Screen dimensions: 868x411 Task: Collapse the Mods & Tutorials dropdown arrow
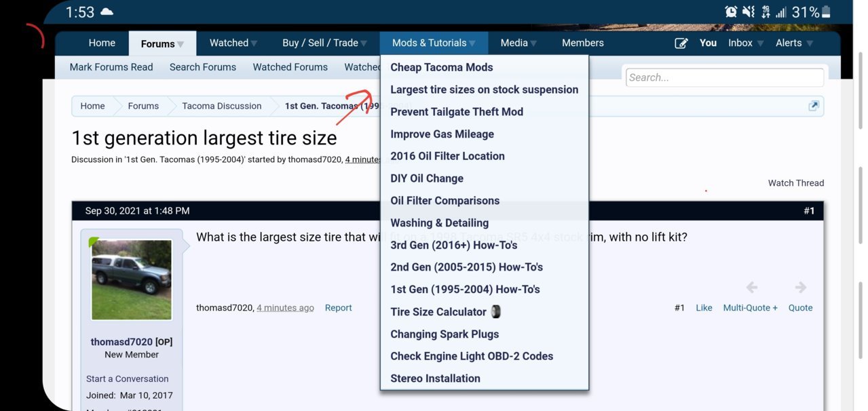coord(472,43)
